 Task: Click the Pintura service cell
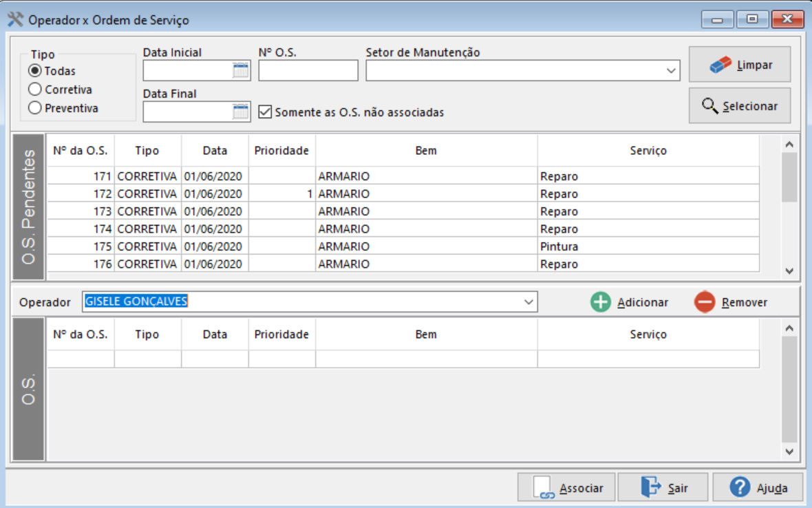[648, 246]
